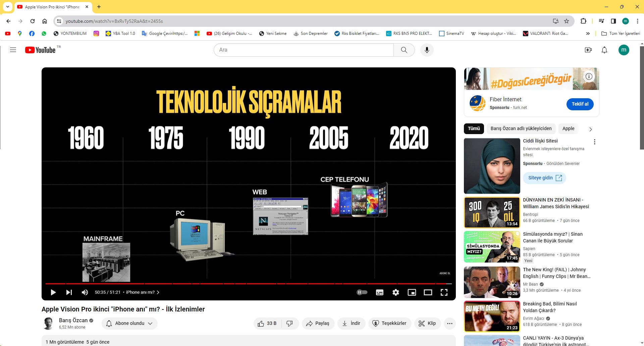The height and width of the screenshot is (346, 644).
Task: Select the Apple filter chip
Action: (568, 128)
